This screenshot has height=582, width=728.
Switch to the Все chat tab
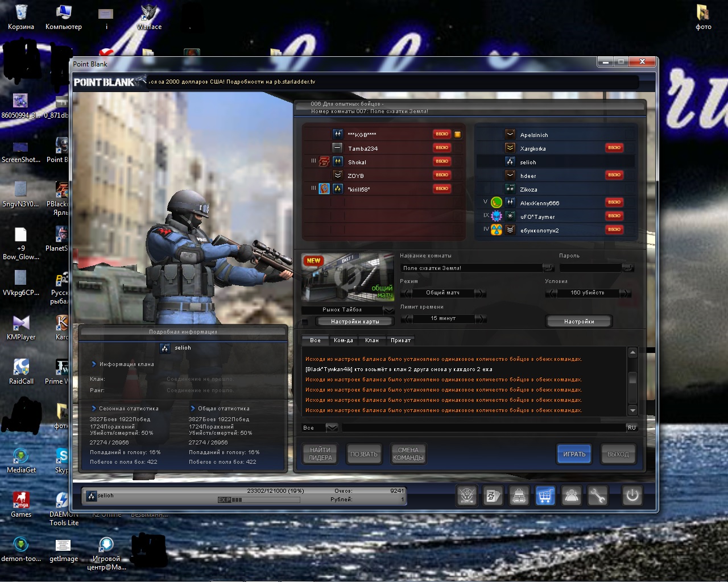coord(315,340)
